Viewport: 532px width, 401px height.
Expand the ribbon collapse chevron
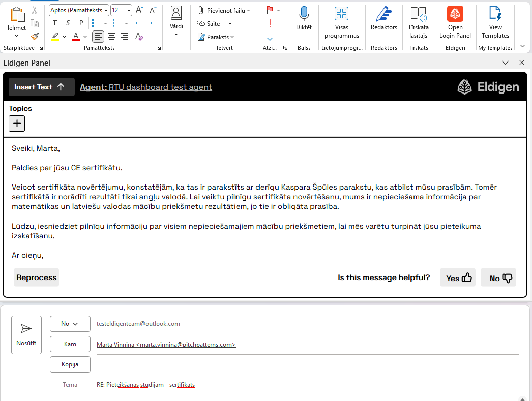pyautogui.click(x=522, y=46)
